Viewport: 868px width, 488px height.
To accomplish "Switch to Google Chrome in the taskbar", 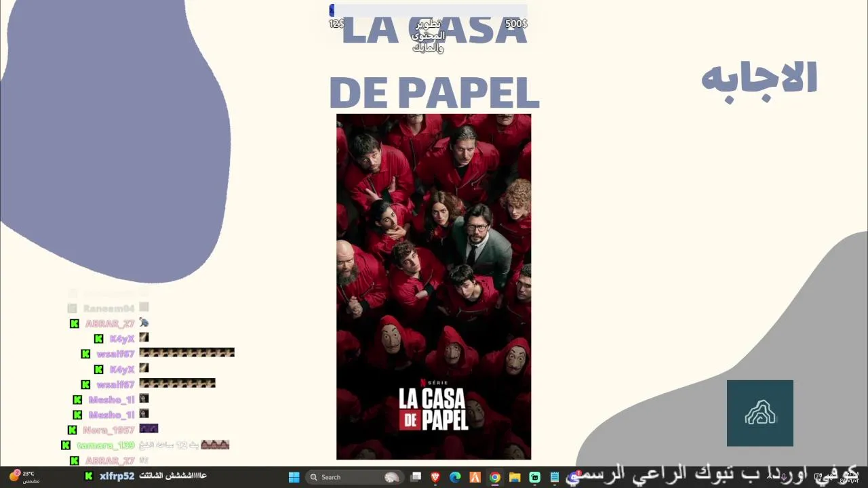I will point(495,477).
